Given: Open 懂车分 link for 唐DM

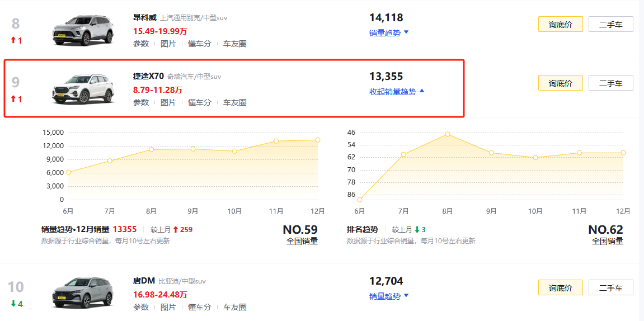Looking at the screenshot, I should pos(200,307).
